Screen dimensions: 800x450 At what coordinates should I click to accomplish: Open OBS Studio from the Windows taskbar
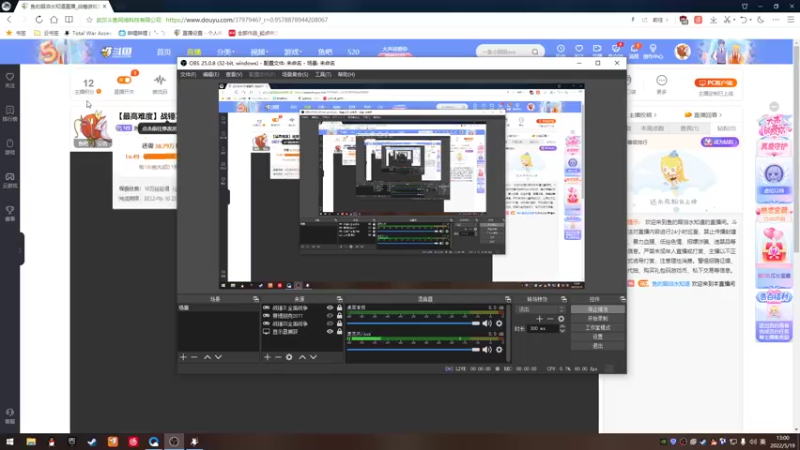coord(174,442)
